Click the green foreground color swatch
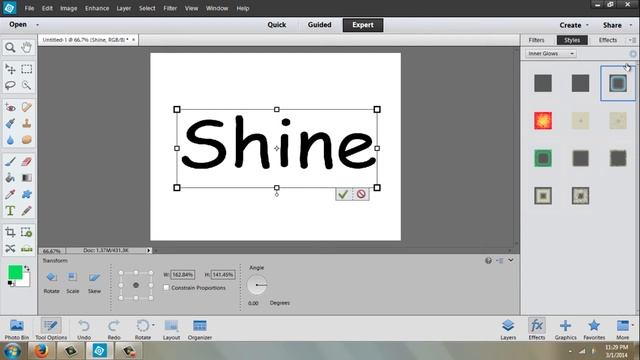The height and width of the screenshot is (360, 640). click(15, 272)
